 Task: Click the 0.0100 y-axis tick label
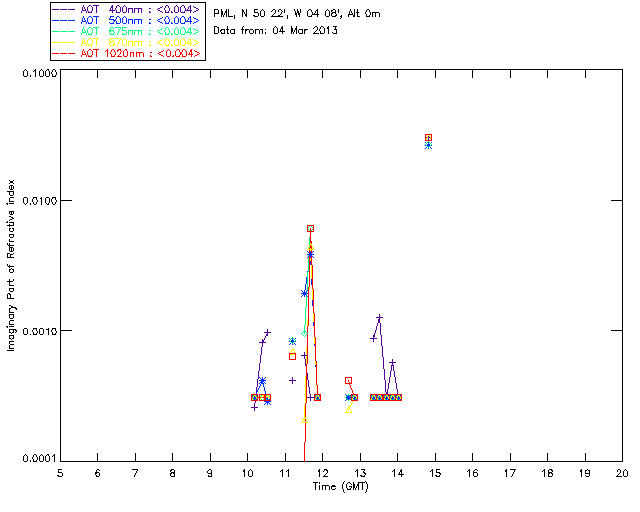[39, 201]
